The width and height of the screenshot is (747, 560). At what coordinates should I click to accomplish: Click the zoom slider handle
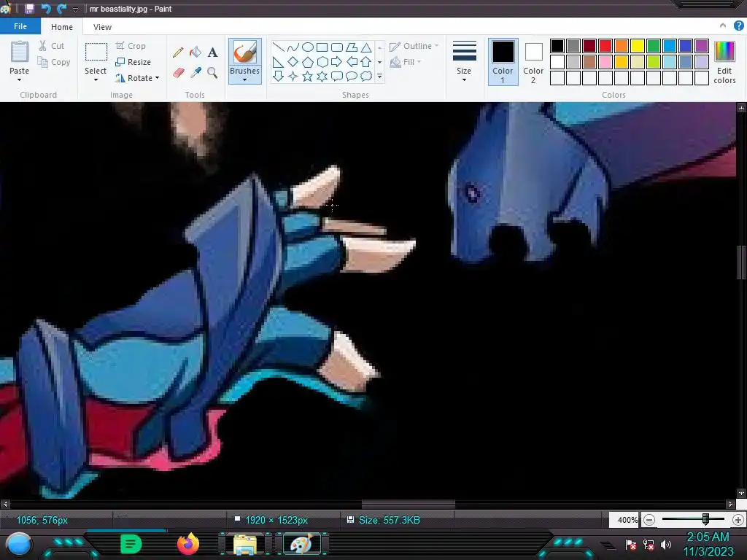click(x=705, y=519)
